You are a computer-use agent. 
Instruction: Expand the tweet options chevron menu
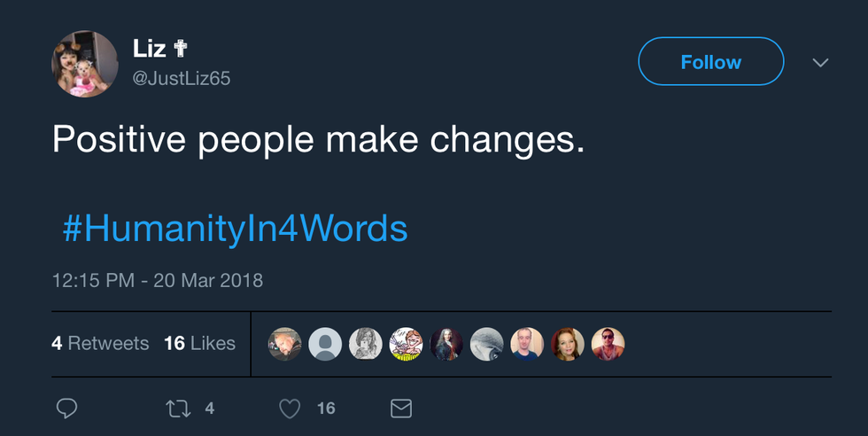(x=821, y=63)
